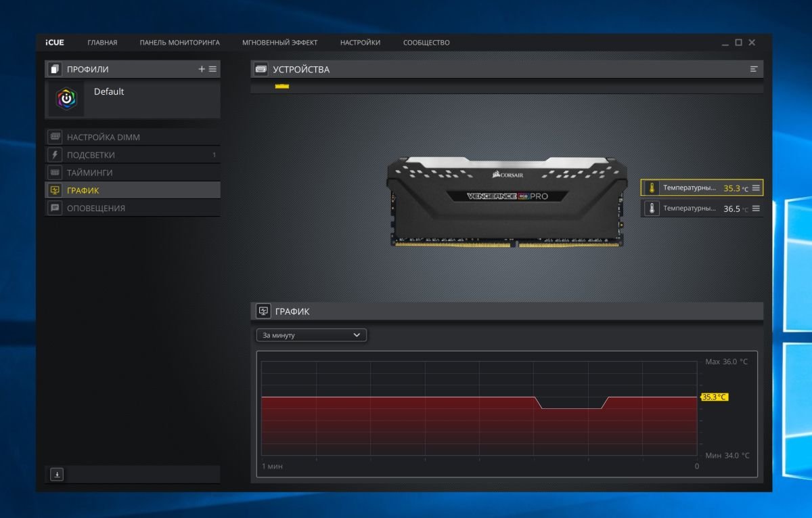Select the Default profile name
The image size is (812, 518).
click(109, 91)
